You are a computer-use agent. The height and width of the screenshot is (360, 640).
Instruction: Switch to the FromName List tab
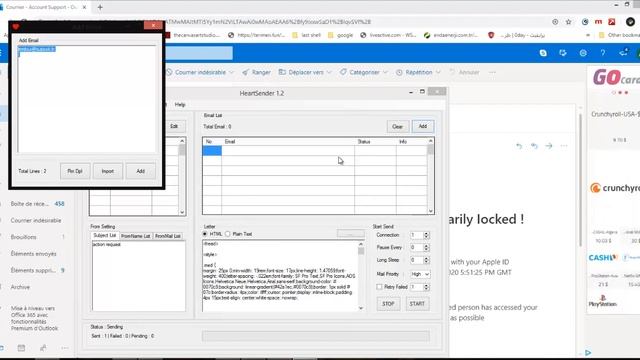(x=136, y=236)
